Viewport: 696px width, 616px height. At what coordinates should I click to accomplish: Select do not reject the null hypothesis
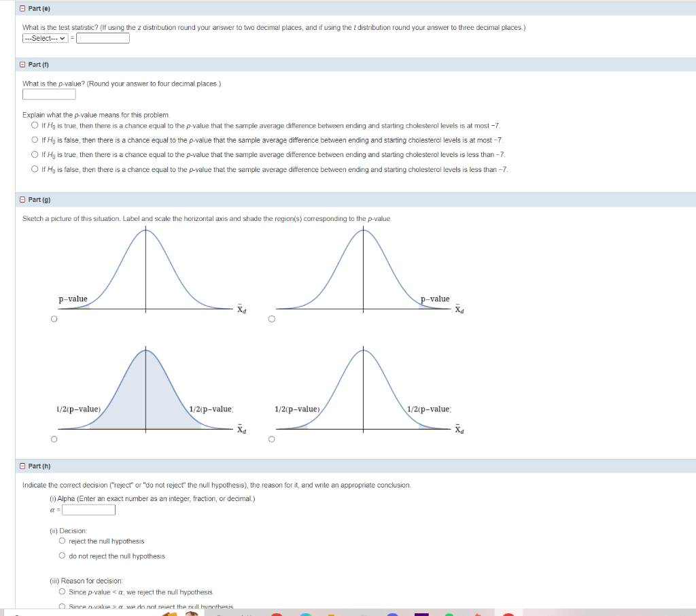coord(62,556)
